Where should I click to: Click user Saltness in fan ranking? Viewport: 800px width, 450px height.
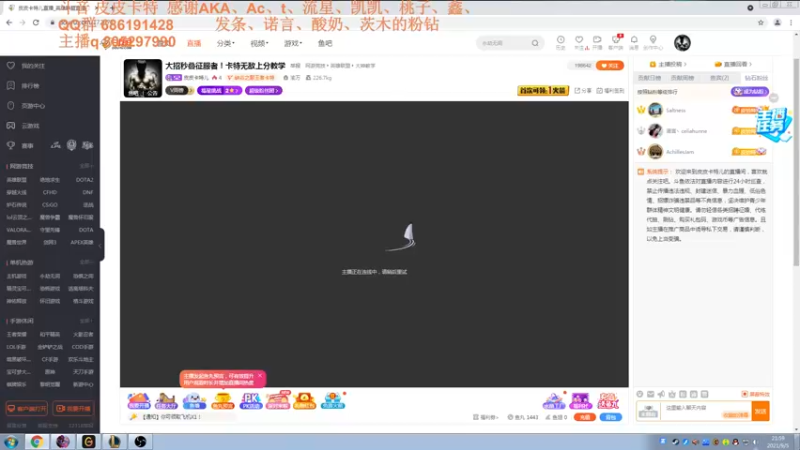[x=676, y=110]
